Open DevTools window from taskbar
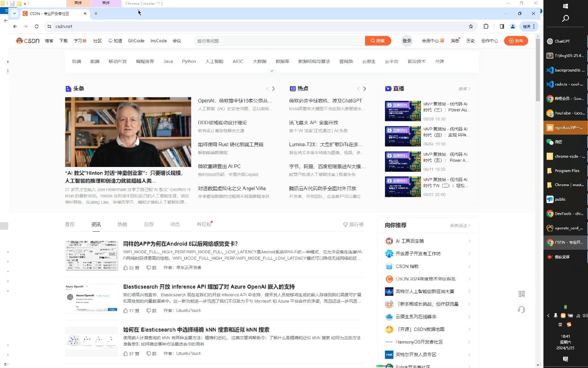588x368 pixels. 566,214
